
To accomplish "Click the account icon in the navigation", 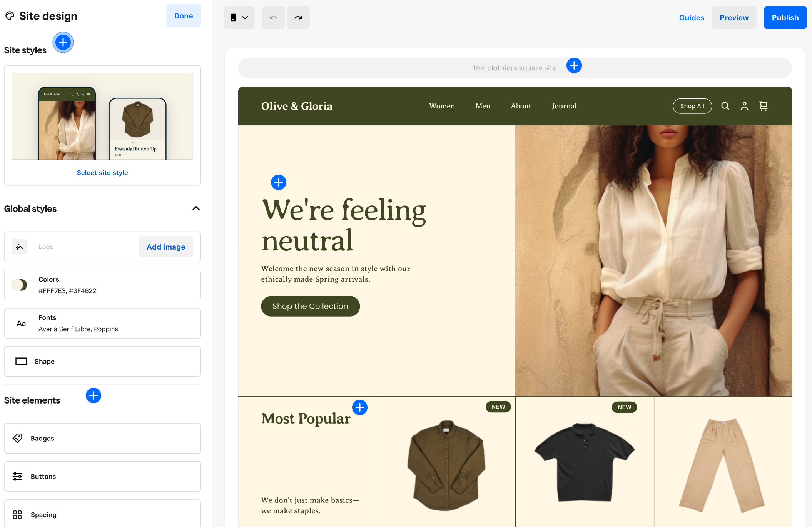I will coord(744,106).
